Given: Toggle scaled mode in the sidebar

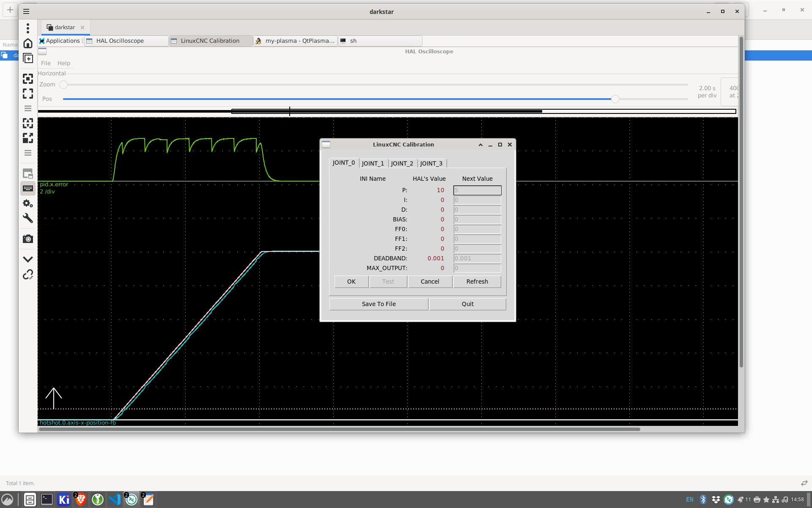Looking at the screenshot, I should click(x=28, y=138).
